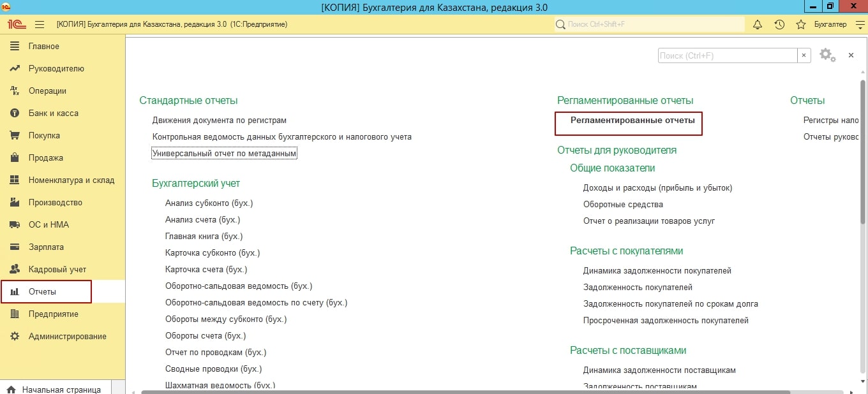
Task: Open Задолженность покупателей report
Action: point(637,288)
